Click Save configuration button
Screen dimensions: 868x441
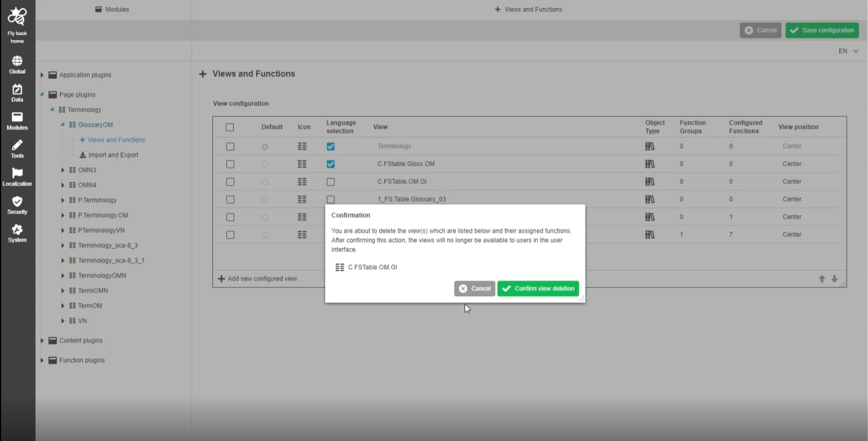[x=822, y=30]
